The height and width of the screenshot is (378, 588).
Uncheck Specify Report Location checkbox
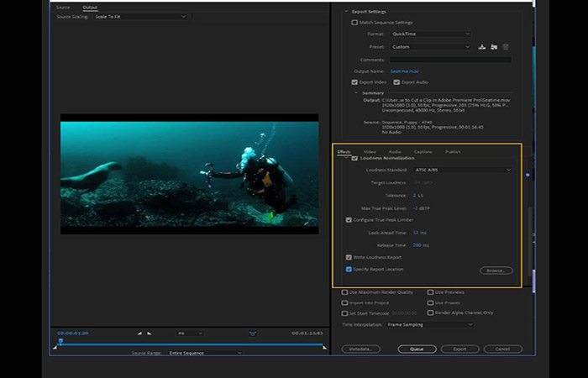(x=349, y=270)
